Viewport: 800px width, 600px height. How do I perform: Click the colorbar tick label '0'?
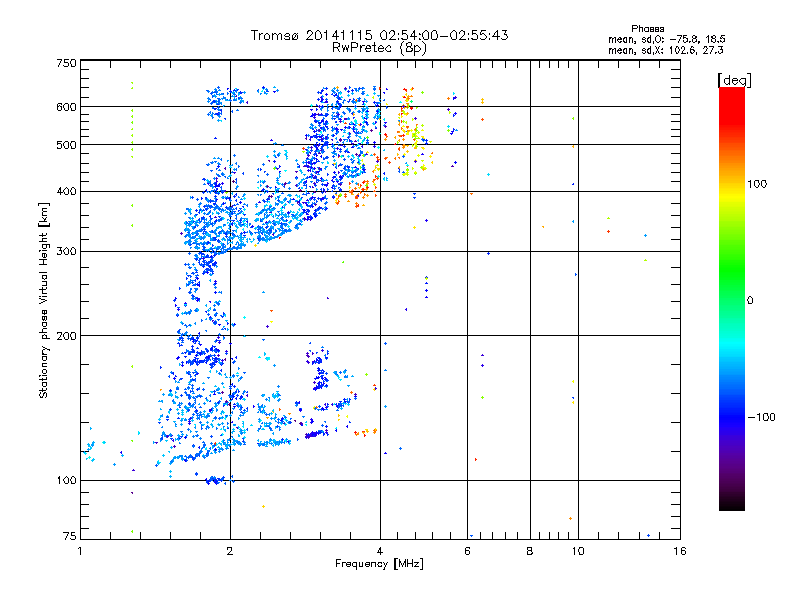pyautogui.click(x=750, y=301)
